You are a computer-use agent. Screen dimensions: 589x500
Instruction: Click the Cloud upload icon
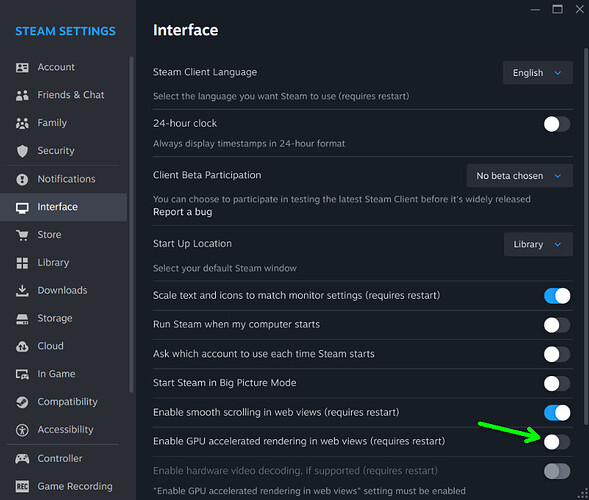point(22,346)
